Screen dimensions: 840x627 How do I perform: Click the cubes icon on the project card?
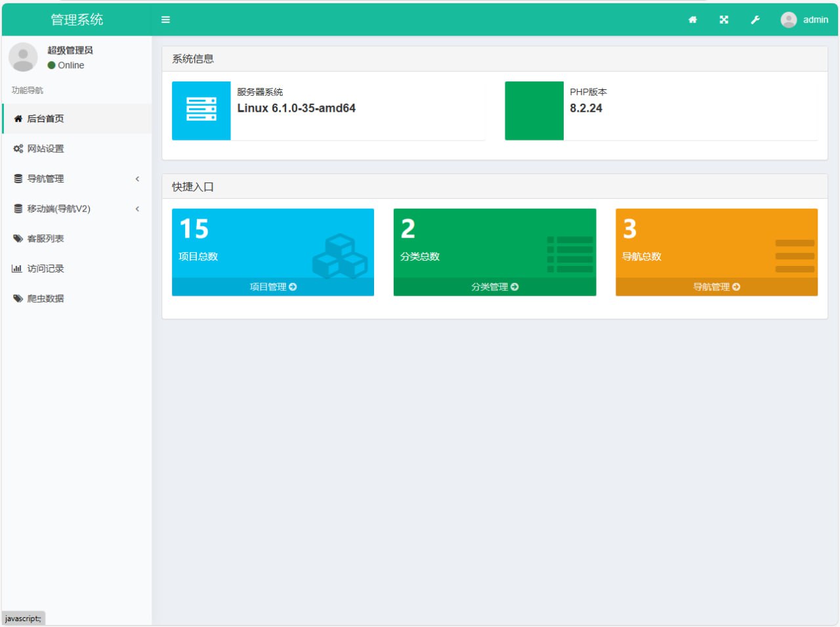[x=339, y=256]
